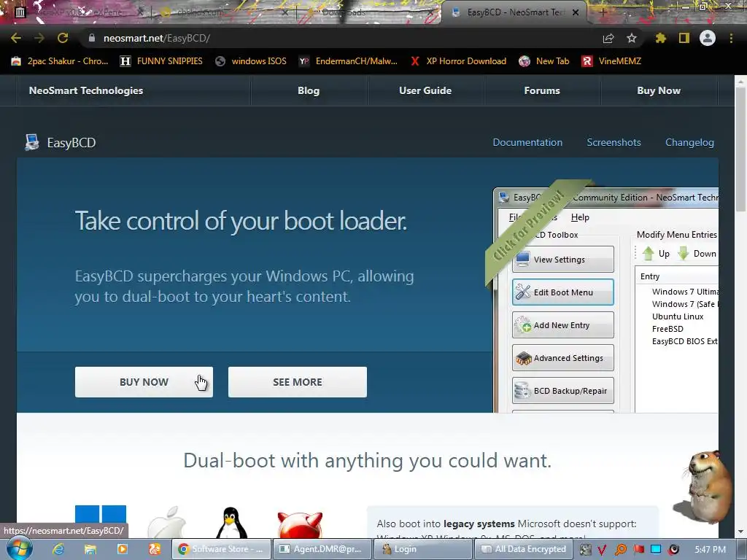This screenshot has height=560, width=747.
Task: Select the Ubuntu Linux entry in preview
Action: [678, 316]
